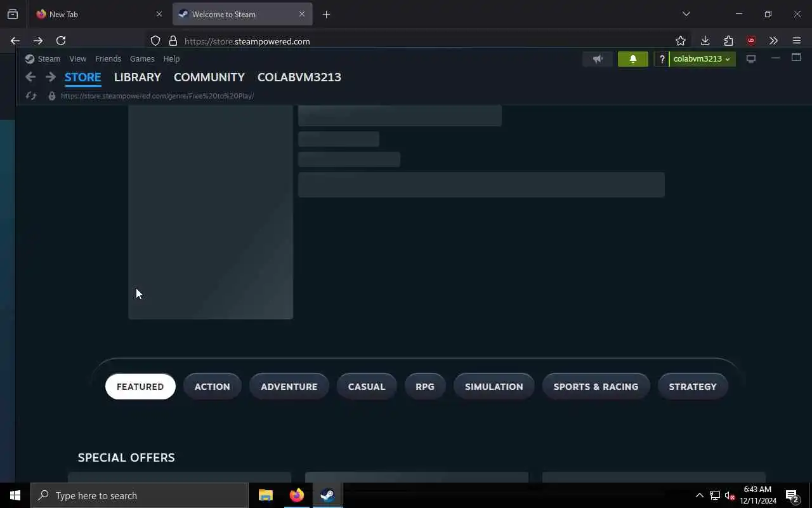Image resolution: width=812 pixels, height=508 pixels.
Task: Click Firefox site padlock icon
Action: [x=173, y=41]
